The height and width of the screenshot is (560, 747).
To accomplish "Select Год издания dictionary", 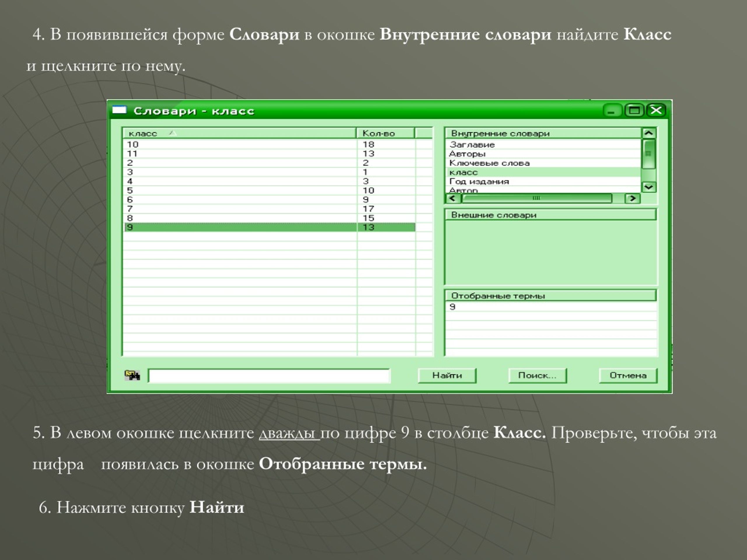I will (543, 181).
